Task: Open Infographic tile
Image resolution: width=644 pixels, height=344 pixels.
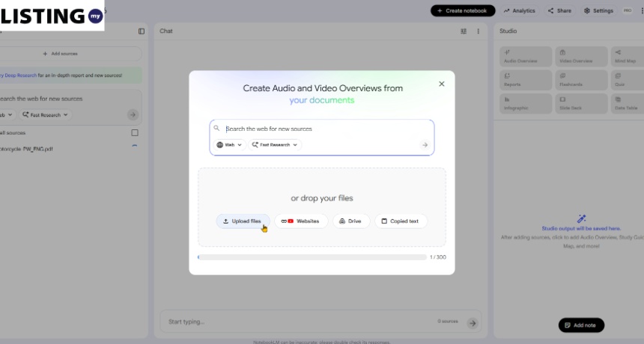Action: click(x=526, y=103)
